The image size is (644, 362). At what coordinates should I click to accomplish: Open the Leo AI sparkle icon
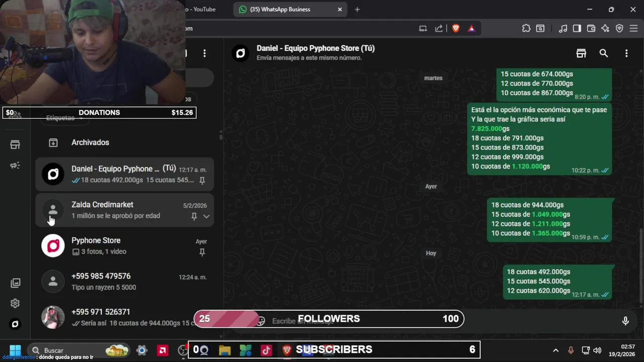605,29
